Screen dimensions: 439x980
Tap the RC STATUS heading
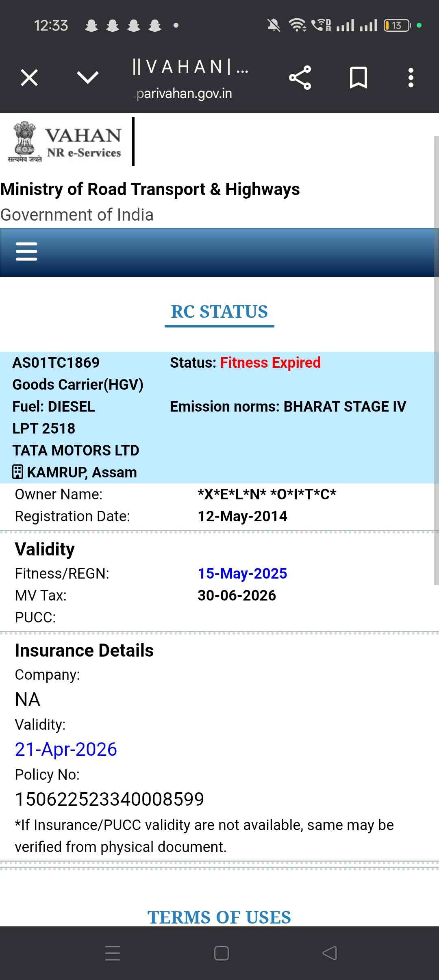pos(219,312)
